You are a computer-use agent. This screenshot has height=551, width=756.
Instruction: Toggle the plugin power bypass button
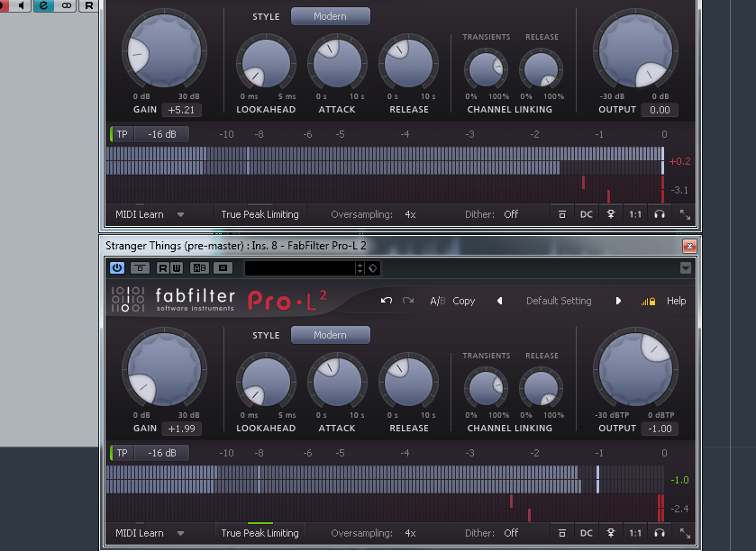[117, 268]
